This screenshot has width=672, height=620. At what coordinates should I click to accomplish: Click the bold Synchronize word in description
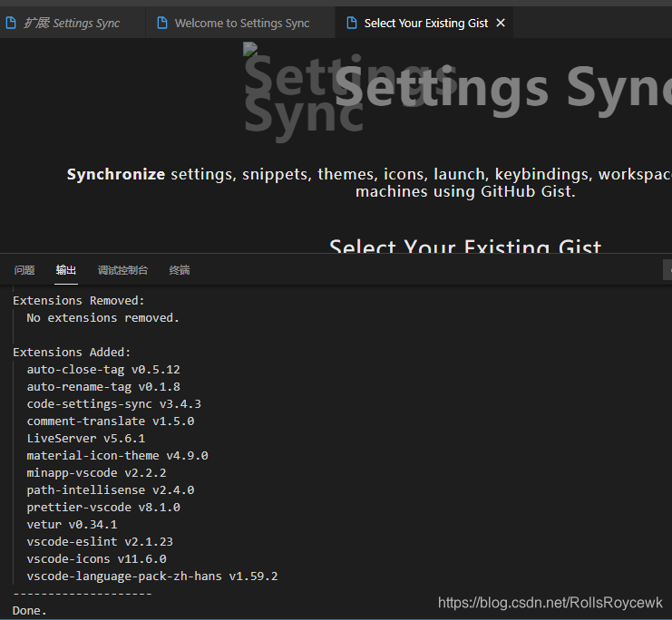[x=116, y=174]
